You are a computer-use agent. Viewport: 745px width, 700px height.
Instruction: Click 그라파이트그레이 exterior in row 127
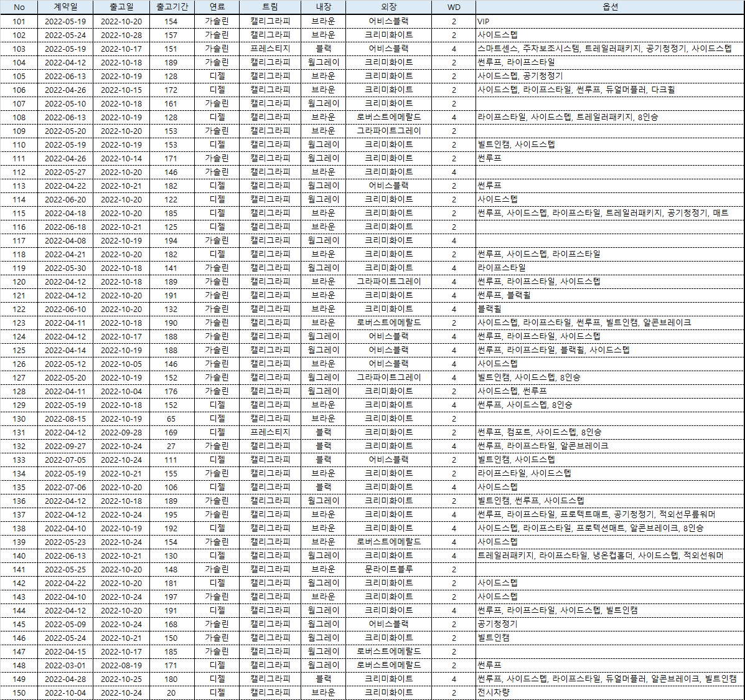coord(388,378)
